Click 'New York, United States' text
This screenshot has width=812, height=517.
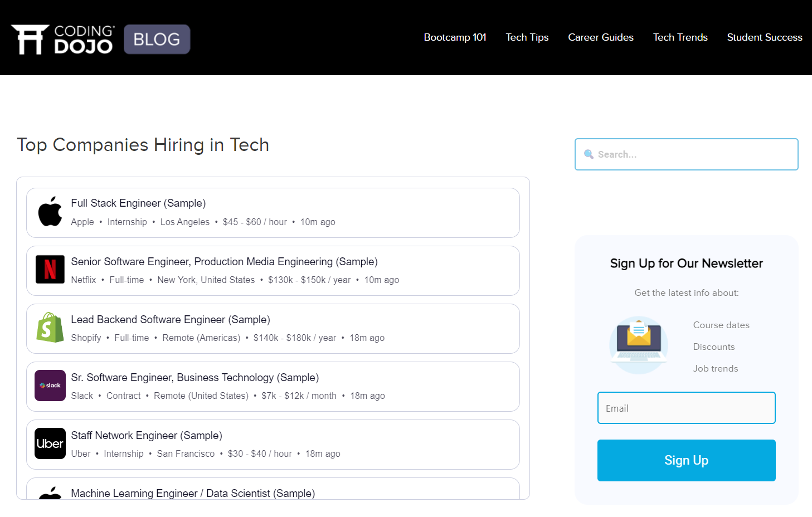coord(206,280)
